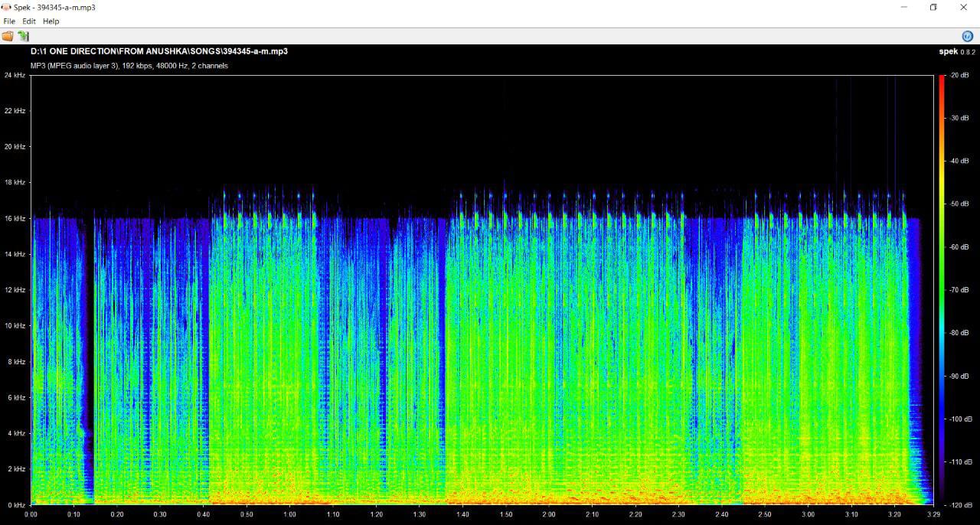Click the 24 kHz frequency axis label

(x=15, y=75)
